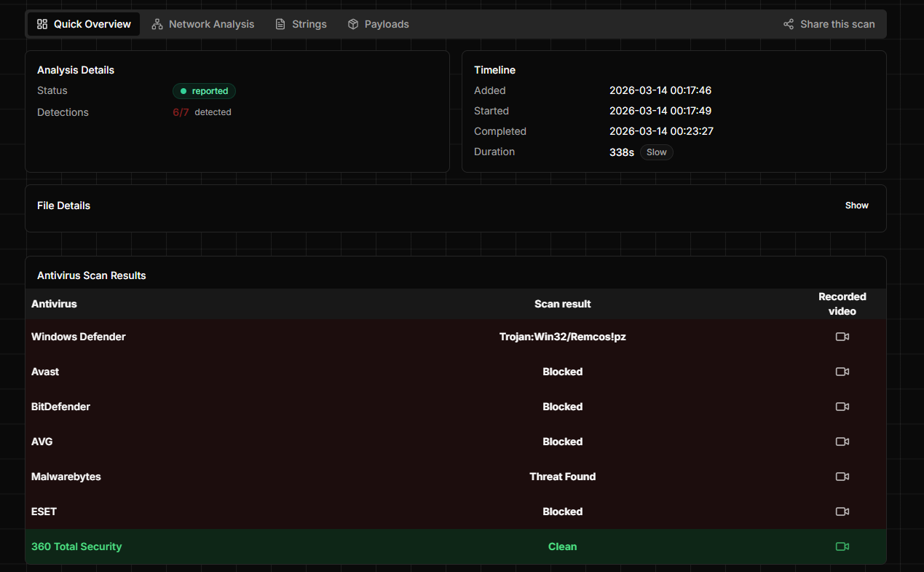Select the 338s duration value

click(x=622, y=152)
